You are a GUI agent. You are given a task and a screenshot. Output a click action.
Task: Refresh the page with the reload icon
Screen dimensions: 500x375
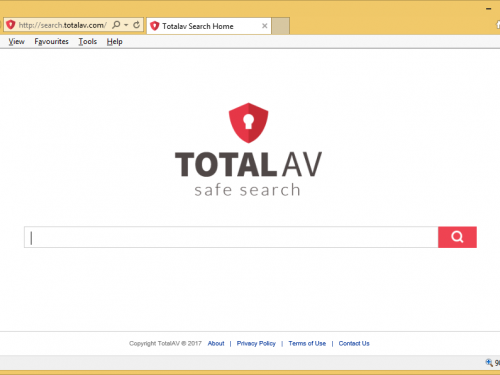(136, 25)
